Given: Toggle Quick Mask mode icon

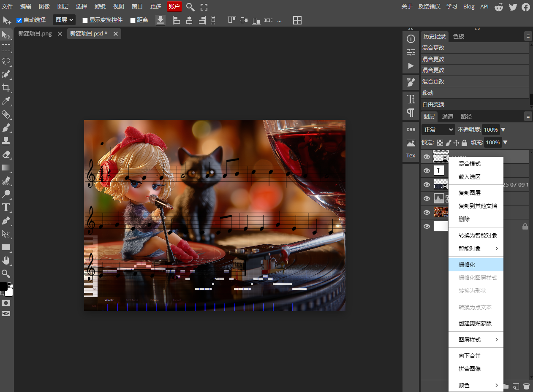Looking at the screenshot, I should pos(6,303).
